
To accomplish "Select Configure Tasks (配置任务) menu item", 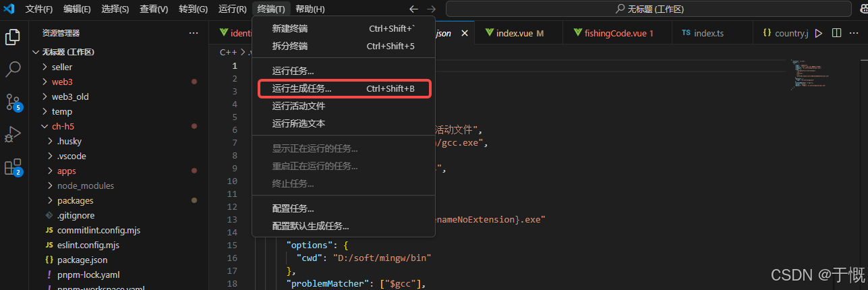I will tap(293, 208).
